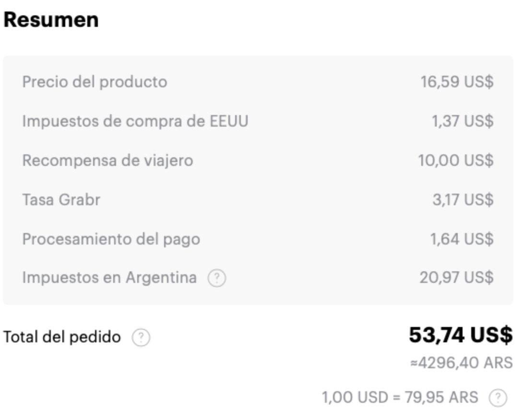Viewport: 523px width, 420px height.
Task: Click the Impuestos en Argentina label
Action: 109,277
